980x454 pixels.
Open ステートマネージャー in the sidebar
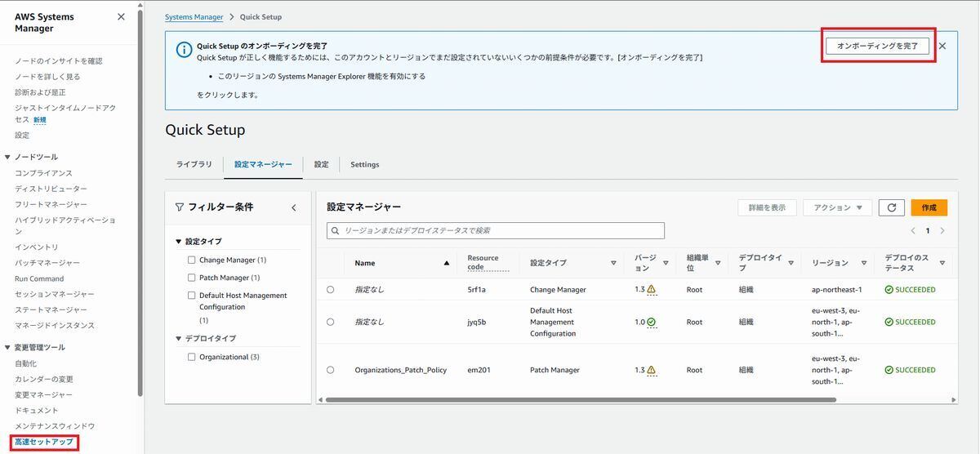click(51, 309)
